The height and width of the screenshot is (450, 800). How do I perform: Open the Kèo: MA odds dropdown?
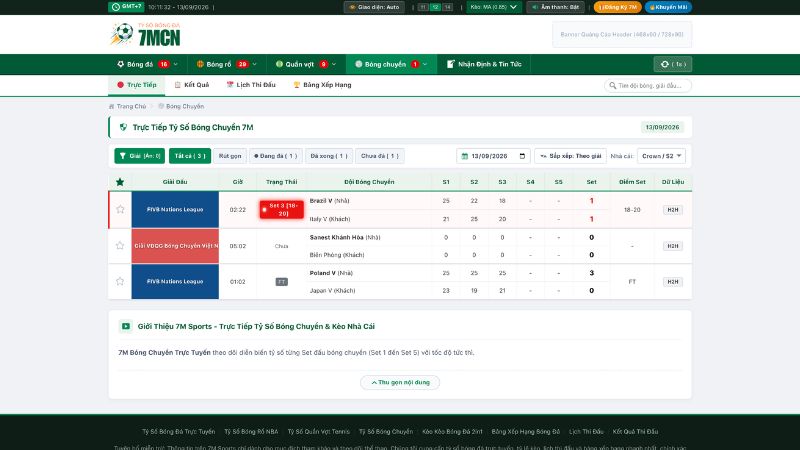[493, 7]
